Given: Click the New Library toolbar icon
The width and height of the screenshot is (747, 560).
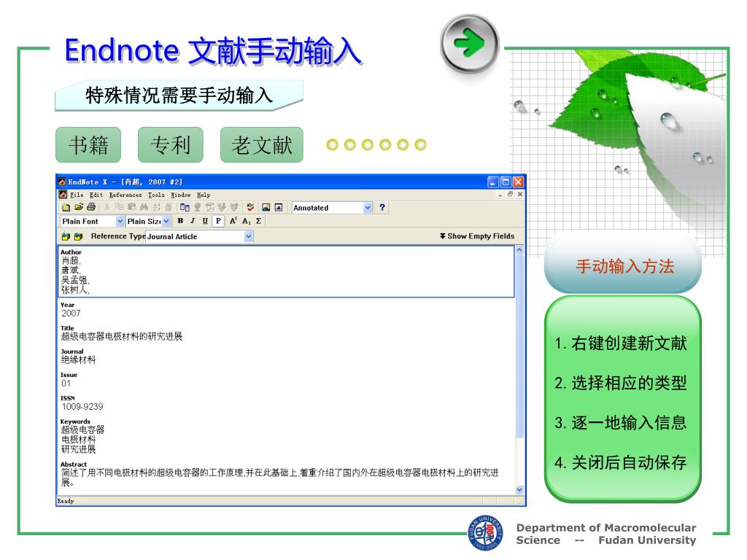Looking at the screenshot, I should click(66, 207).
